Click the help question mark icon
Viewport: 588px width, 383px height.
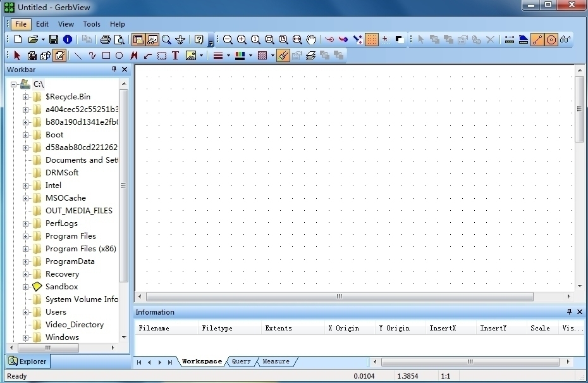coord(199,39)
